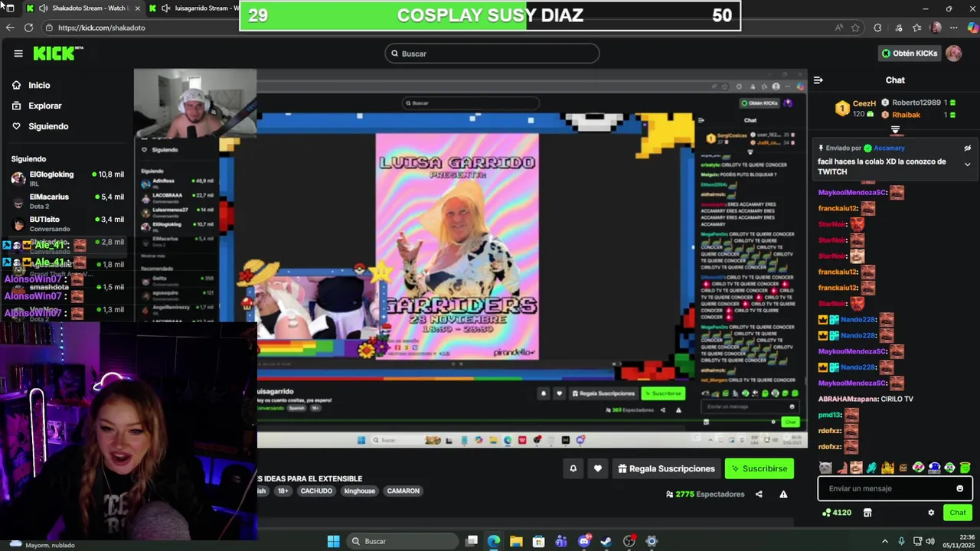Click the notification bell button

573,468
